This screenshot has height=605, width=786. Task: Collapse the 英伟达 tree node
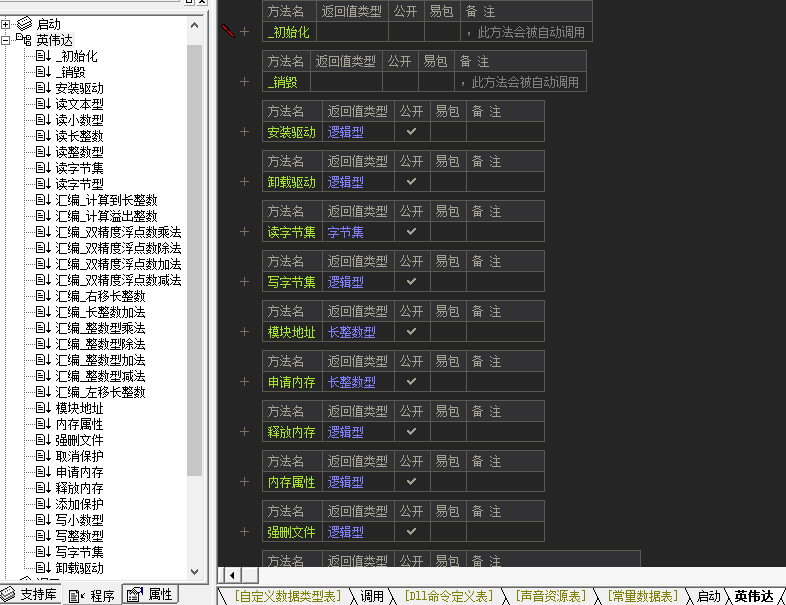pos(6,40)
